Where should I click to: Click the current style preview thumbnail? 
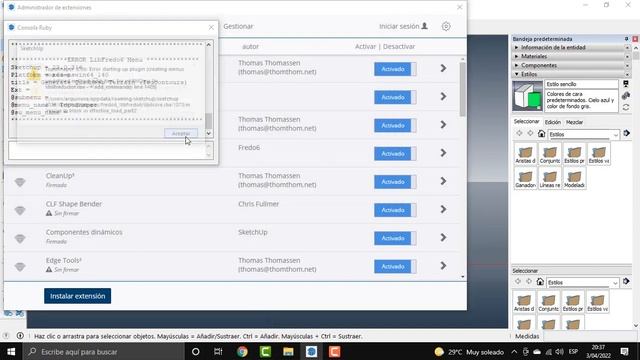[x=527, y=96]
